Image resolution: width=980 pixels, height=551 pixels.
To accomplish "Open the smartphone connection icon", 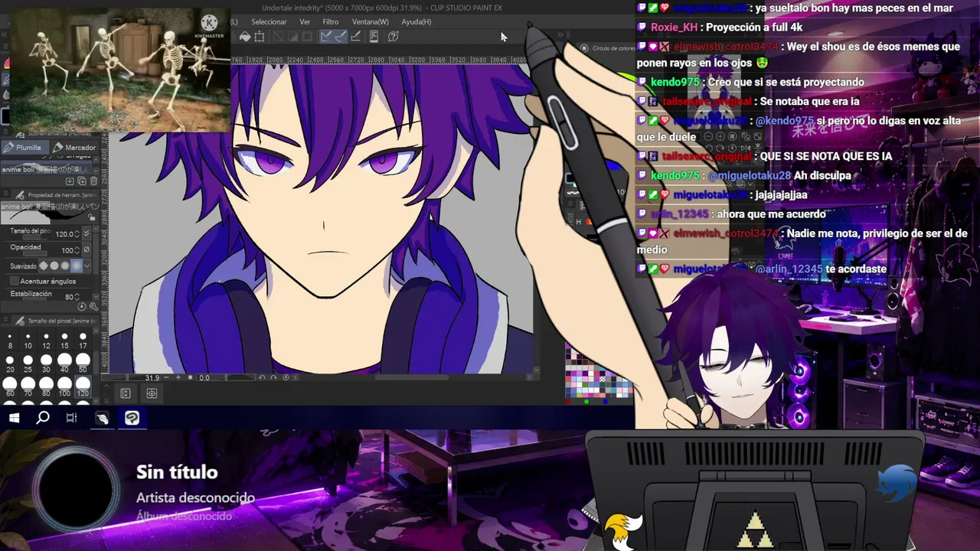I will point(374,37).
